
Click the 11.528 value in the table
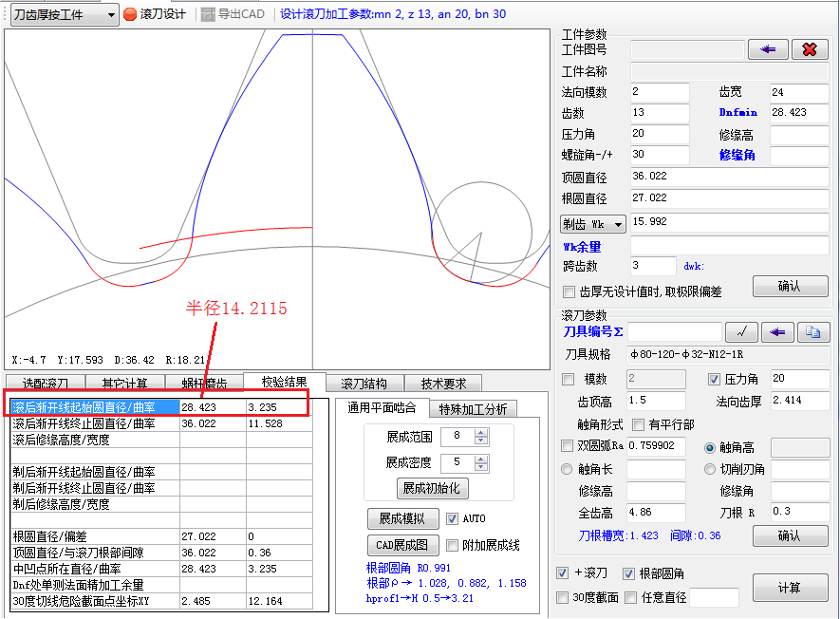pos(265,423)
